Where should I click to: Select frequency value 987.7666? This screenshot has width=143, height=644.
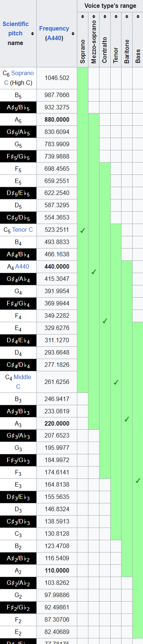click(x=57, y=95)
